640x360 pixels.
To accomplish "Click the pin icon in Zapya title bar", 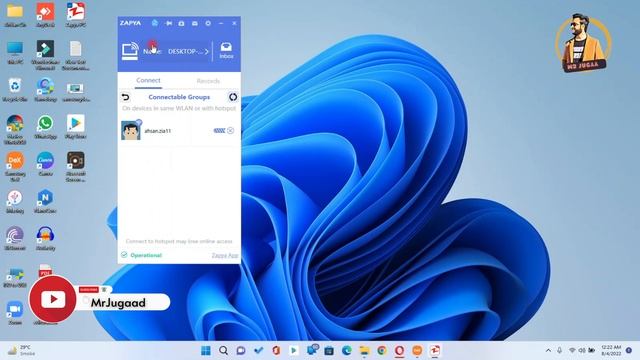I will 168,23.
